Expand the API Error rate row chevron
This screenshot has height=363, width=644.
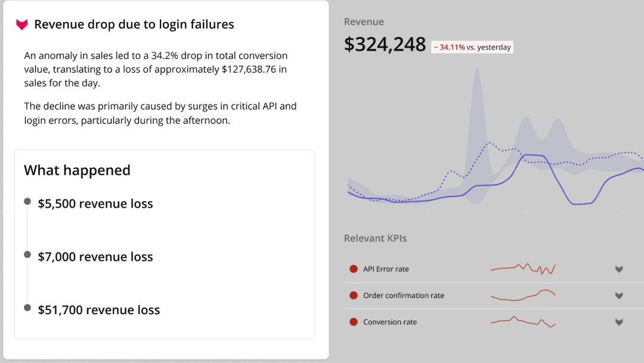tap(619, 269)
